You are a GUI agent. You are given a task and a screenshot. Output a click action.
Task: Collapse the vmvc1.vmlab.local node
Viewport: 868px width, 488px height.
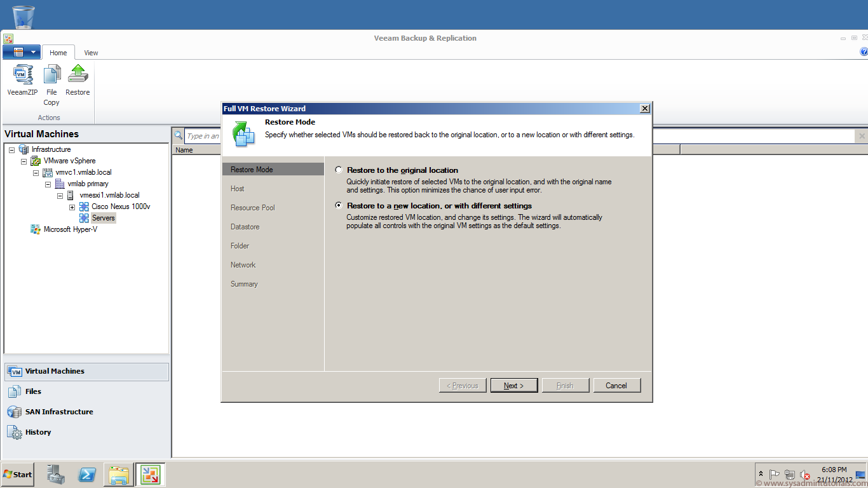(36, 172)
